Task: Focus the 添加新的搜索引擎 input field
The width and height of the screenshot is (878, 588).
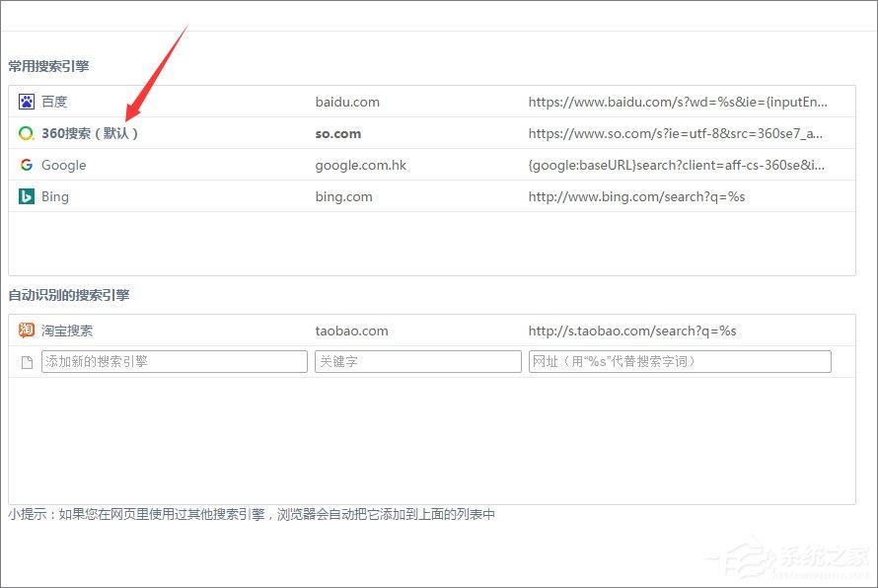Action: coord(175,361)
